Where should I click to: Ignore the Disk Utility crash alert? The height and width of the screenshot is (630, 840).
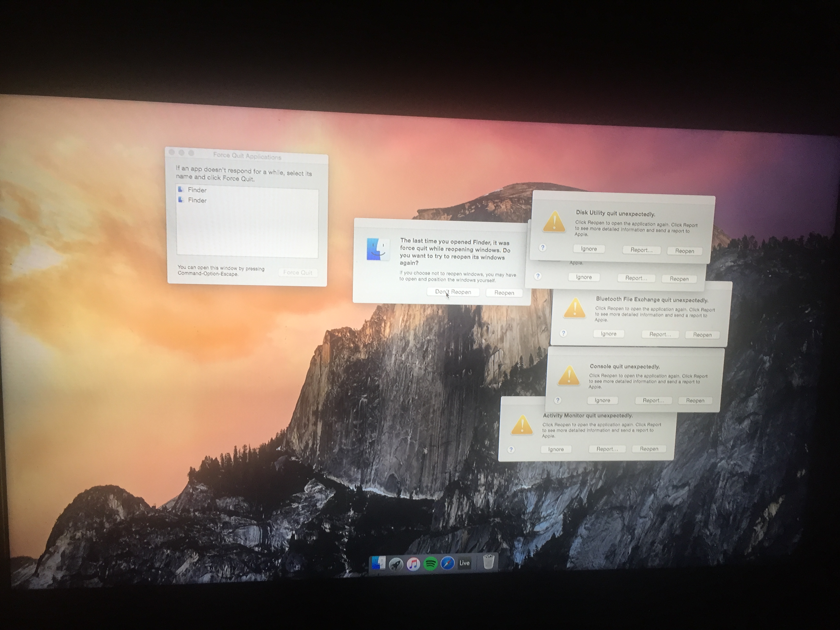(589, 249)
